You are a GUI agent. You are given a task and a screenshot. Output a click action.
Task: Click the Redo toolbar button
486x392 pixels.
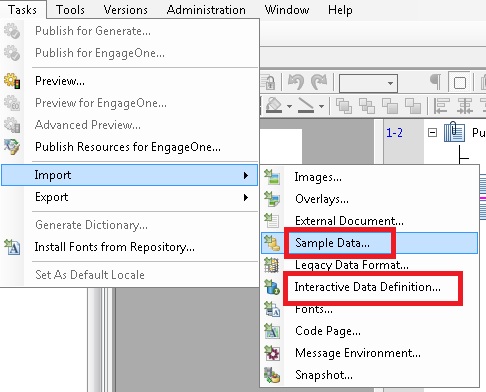[319, 82]
